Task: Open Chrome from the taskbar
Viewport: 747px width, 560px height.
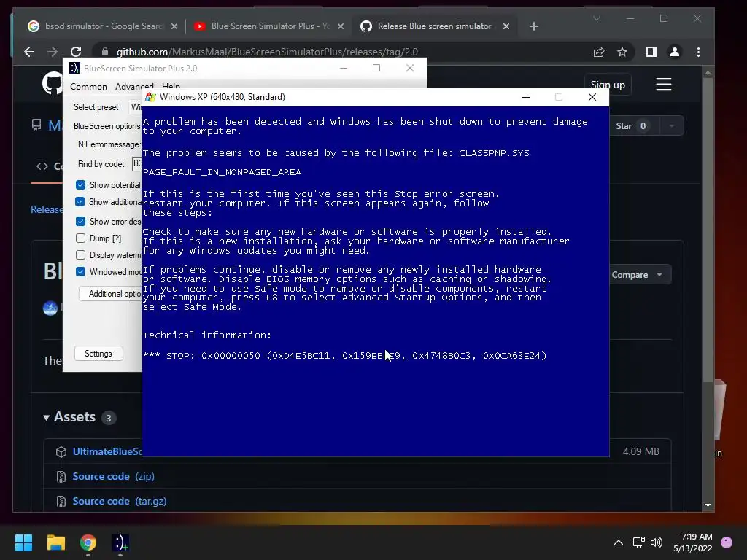Action: [88, 542]
